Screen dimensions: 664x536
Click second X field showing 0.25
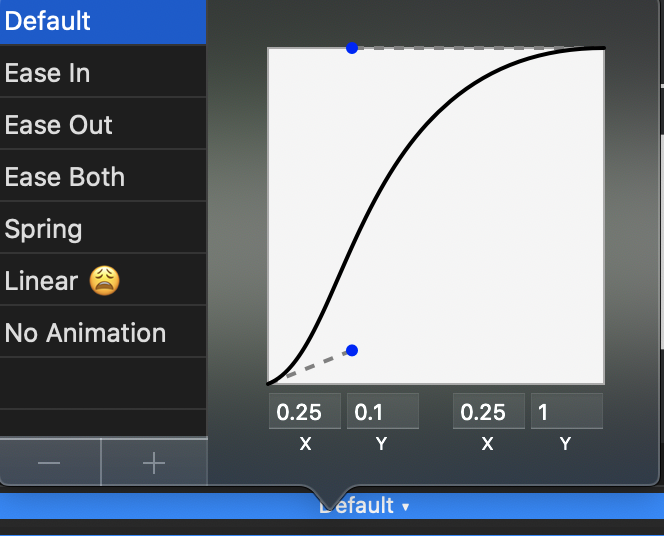point(489,411)
